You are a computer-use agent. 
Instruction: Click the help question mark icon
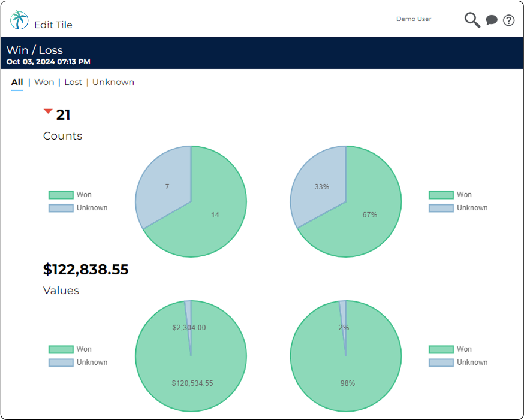click(x=508, y=20)
